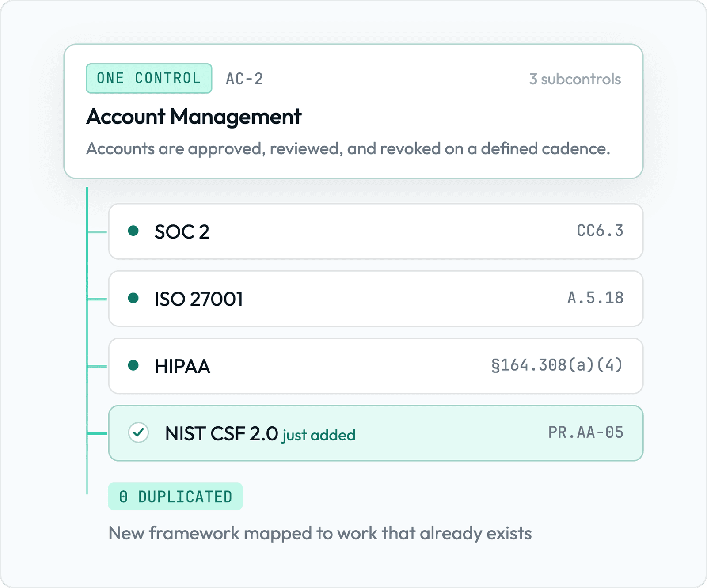Click the green dot beside SOC 2

pyautogui.click(x=133, y=231)
